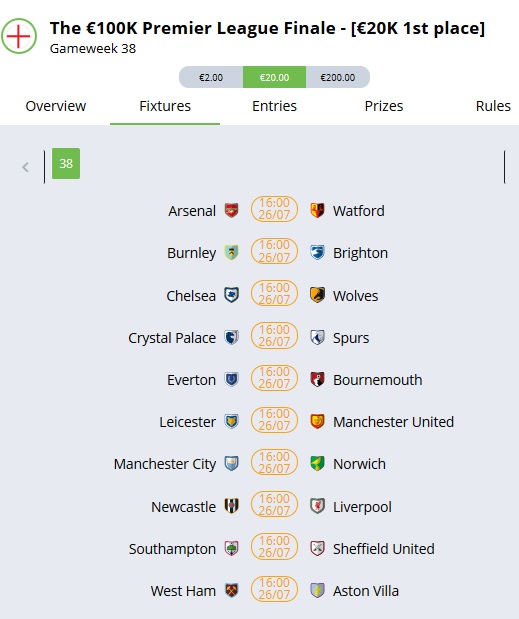Click the Norwich club crest

pos(317,463)
